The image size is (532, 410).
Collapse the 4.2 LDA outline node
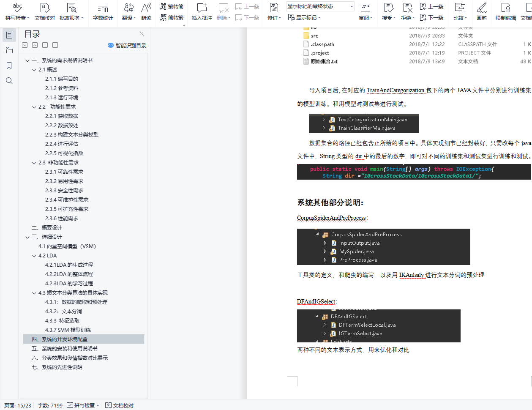(x=34, y=256)
